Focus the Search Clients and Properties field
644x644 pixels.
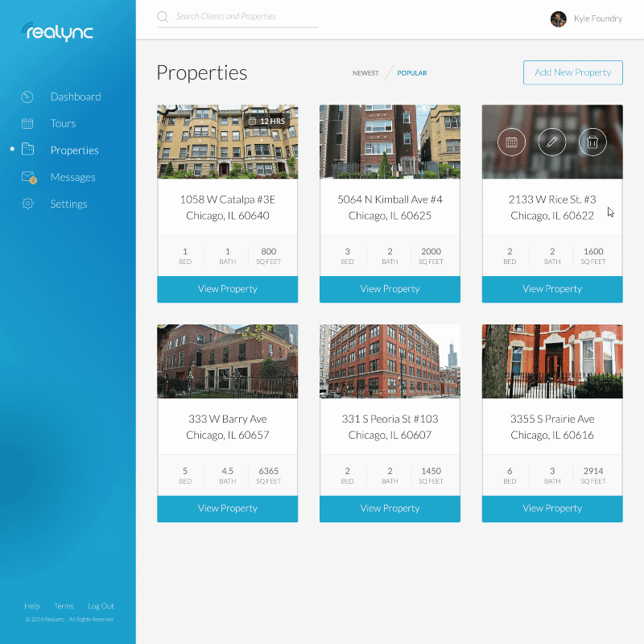click(x=237, y=17)
